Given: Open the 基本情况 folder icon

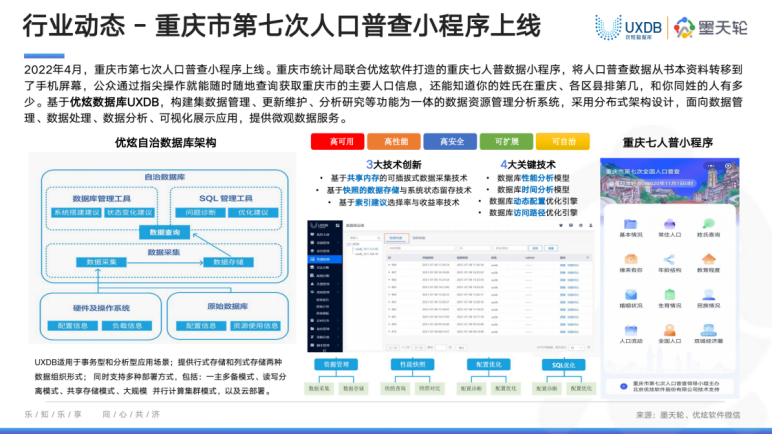Looking at the screenshot, I should coord(630,224).
